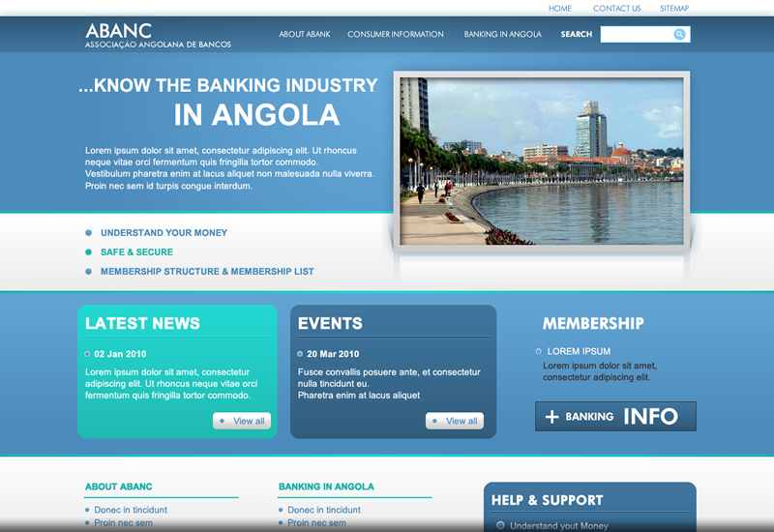Click LATEST NEWS heading
Image resolution: width=774 pixels, height=532 pixels.
click(142, 323)
